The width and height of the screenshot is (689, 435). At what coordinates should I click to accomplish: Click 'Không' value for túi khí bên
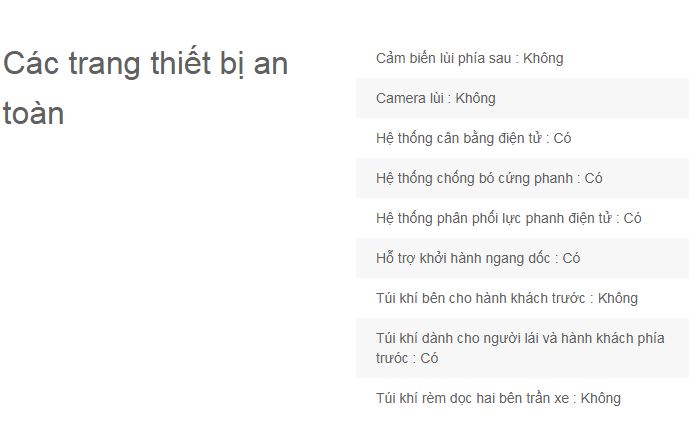pos(617,298)
